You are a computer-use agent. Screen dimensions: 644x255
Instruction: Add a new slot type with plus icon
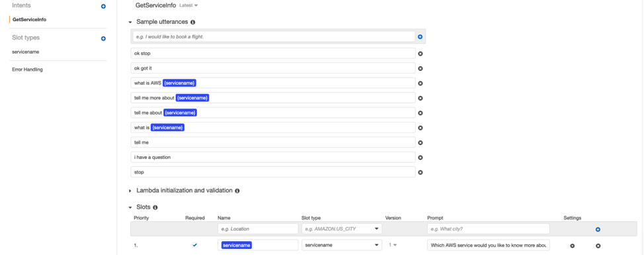pyautogui.click(x=104, y=38)
